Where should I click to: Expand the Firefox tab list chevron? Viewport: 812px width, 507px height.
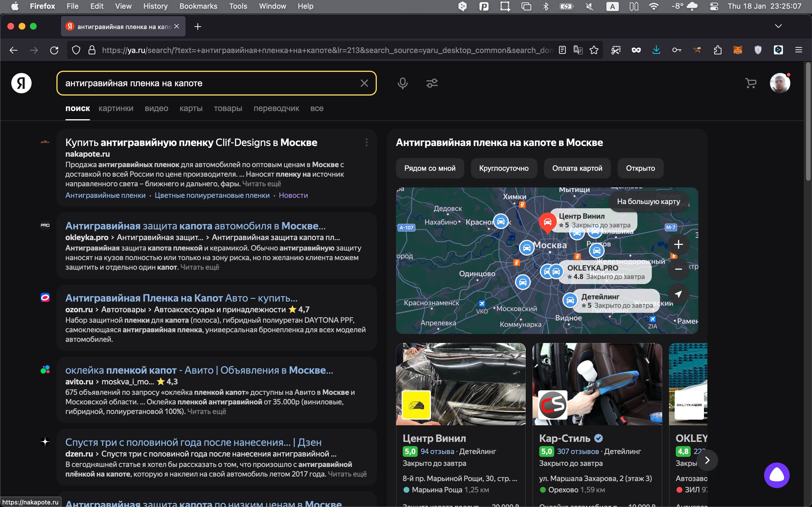(778, 26)
